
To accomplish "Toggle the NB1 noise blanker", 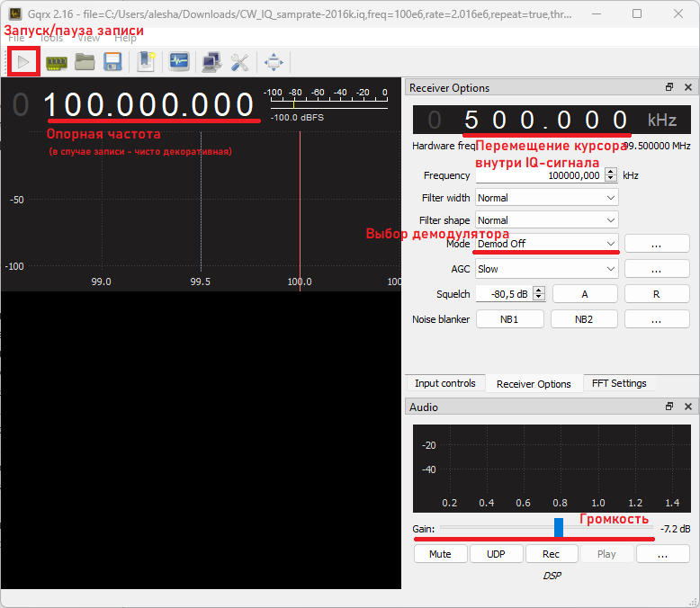I will coord(509,319).
